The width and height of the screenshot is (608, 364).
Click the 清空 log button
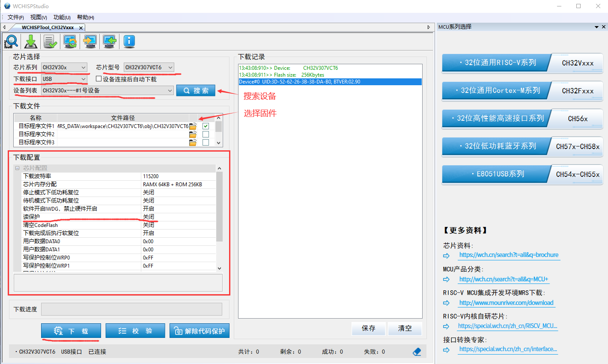pyautogui.click(x=405, y=328)
